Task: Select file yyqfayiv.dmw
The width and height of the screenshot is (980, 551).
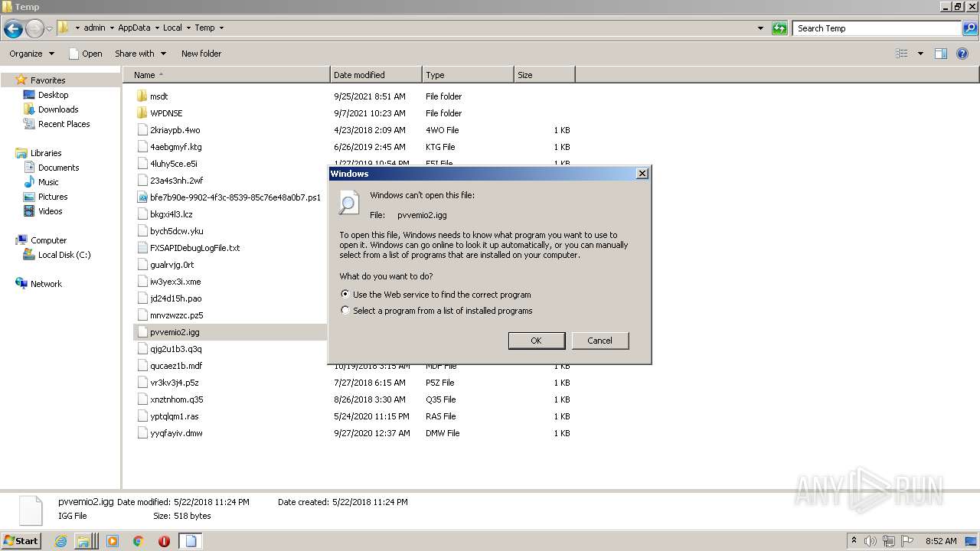Action: click(176, 433)
